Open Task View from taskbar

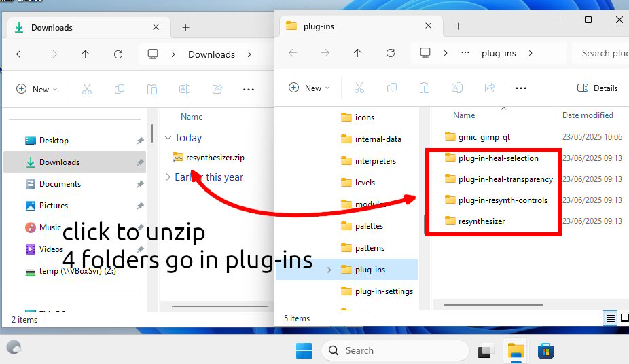pos(484,351)
